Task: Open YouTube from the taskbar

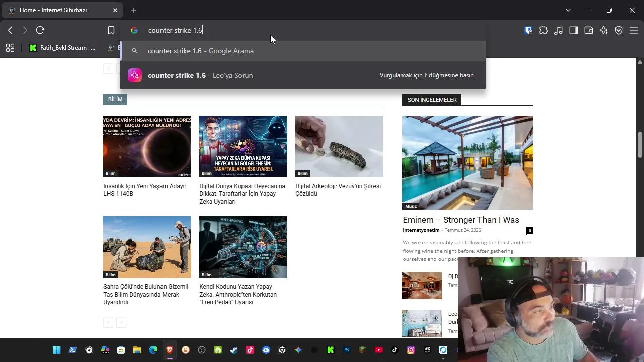Action: tap(379, 350)
